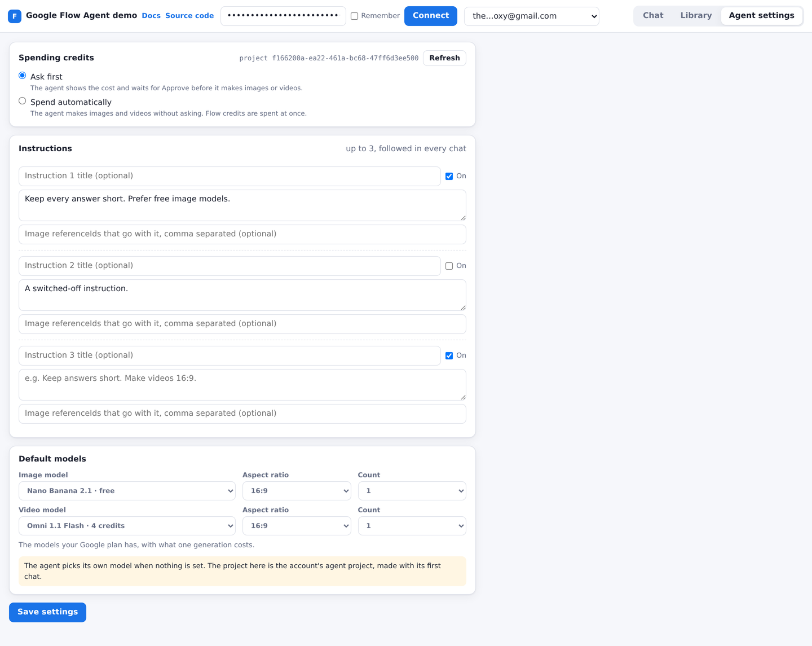Expand the video Aspect ratio dropdown
The height and width of the screenshot is (646, 812).
point(297,526)
